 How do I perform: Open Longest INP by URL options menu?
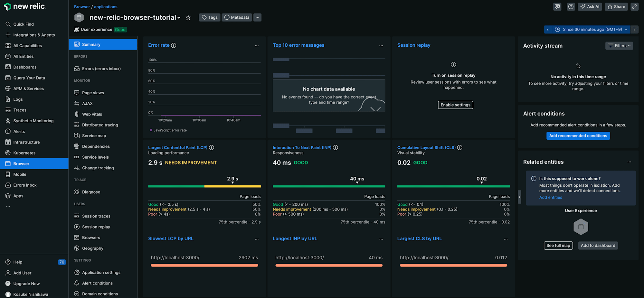coord(381,239)
